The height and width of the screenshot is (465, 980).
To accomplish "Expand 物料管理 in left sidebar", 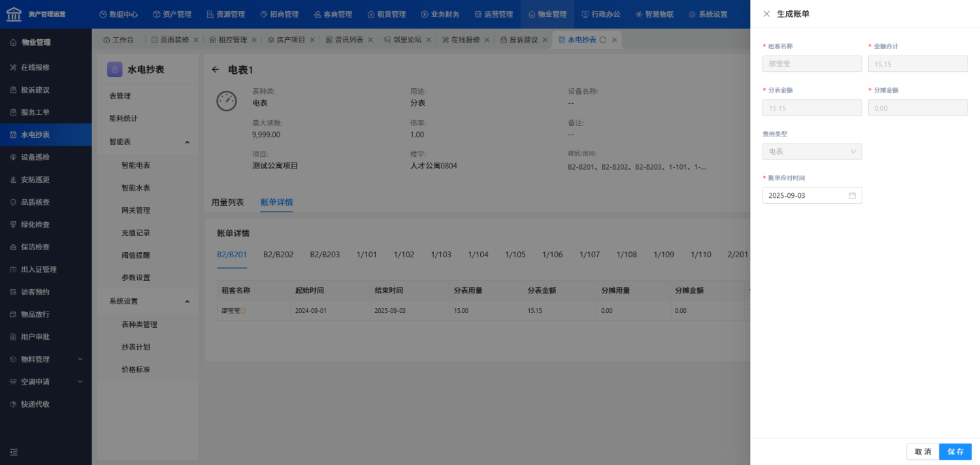I will pyautogui.click(x=46, y=359).
